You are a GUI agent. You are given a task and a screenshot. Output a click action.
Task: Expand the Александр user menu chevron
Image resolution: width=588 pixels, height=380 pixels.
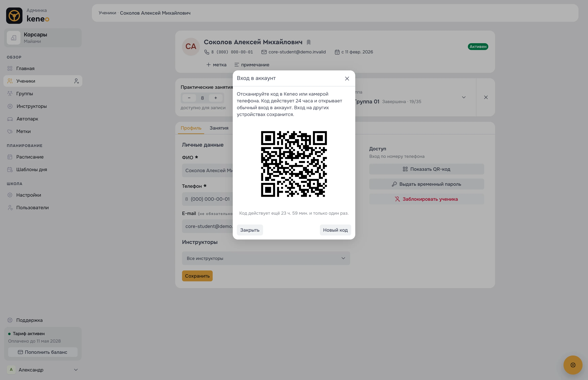(76, 370)
